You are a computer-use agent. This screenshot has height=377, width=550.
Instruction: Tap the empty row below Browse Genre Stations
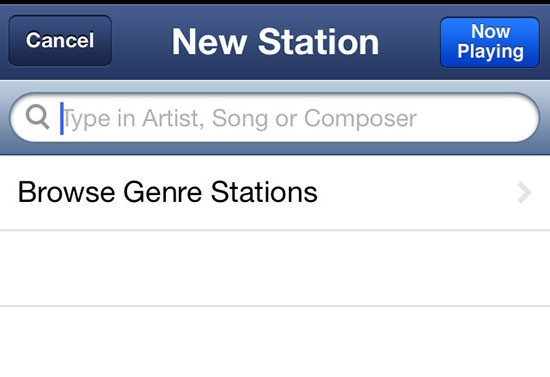275,268
